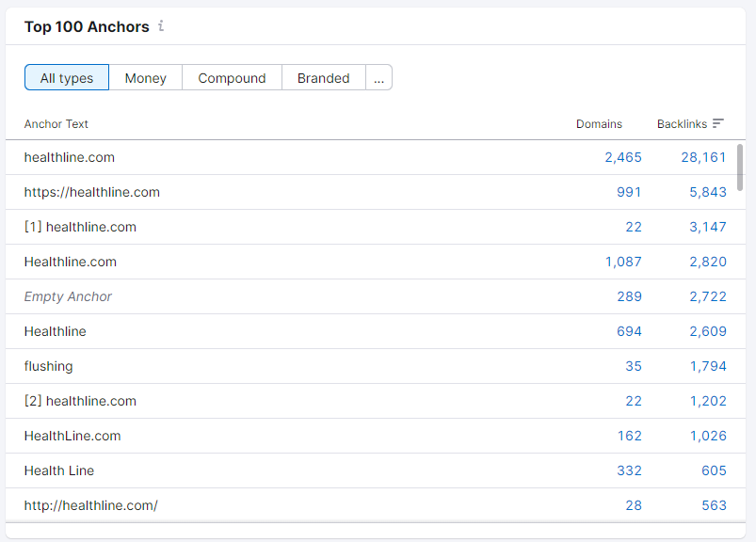
Task: Open 289 domains for Empty Anchor
Action: [x=629, y=296]
